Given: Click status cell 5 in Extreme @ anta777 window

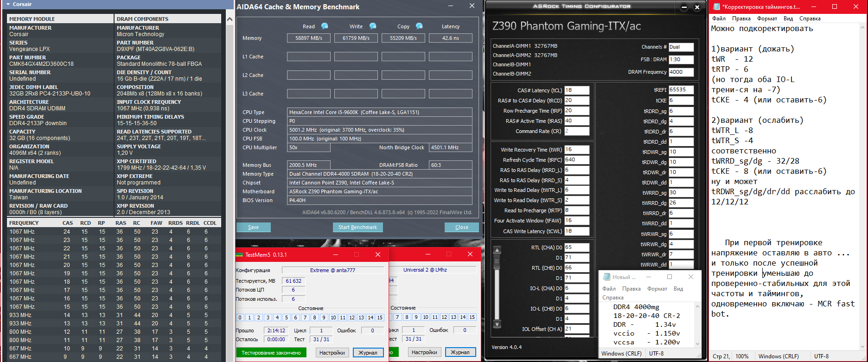Looking at the screenshot, I should pyautogui.click(x=287, y=318).
